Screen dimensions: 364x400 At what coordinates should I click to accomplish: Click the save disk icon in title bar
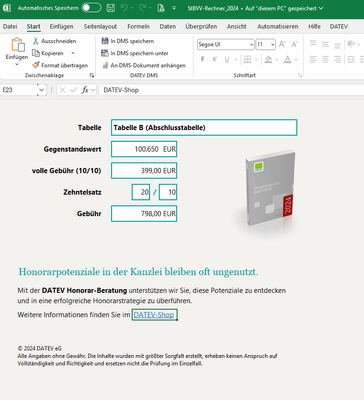click(x=111, y=8)
